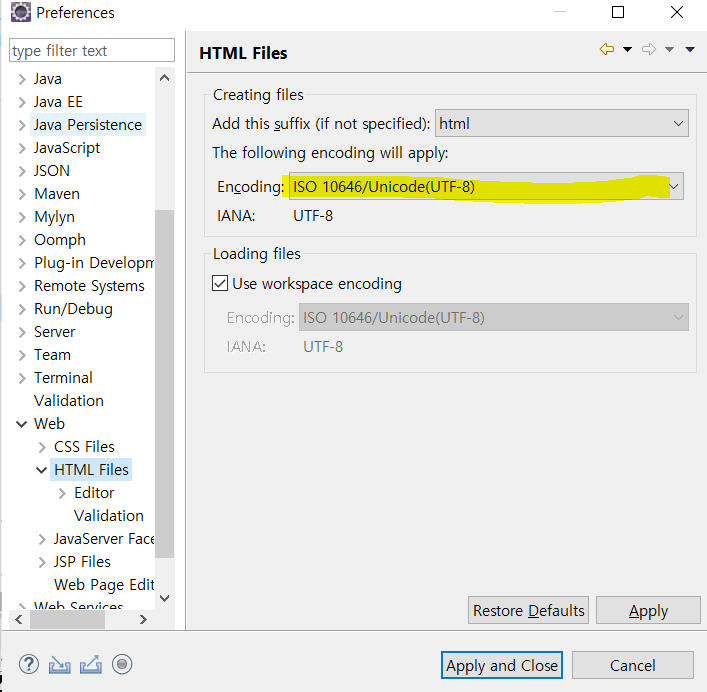This screenshot has width=707, height=692.
Task: Click the Eclipse Preferences window icon
Action: (x=21, y=12)
